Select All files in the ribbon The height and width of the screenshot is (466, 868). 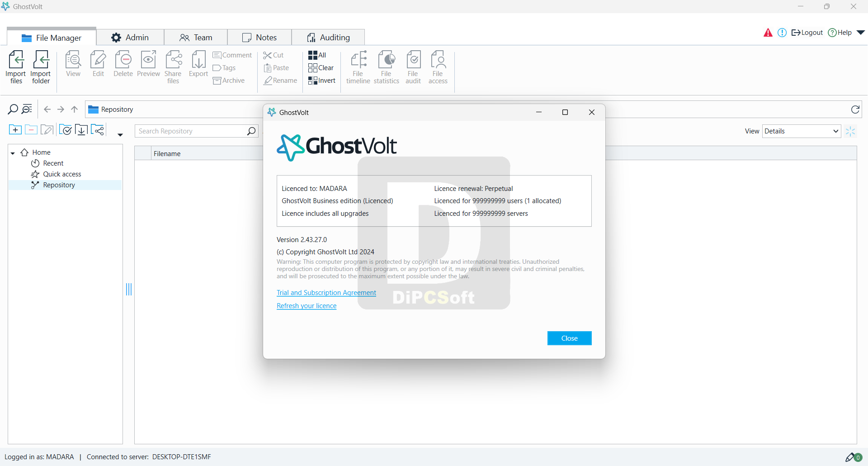point(317,55)
